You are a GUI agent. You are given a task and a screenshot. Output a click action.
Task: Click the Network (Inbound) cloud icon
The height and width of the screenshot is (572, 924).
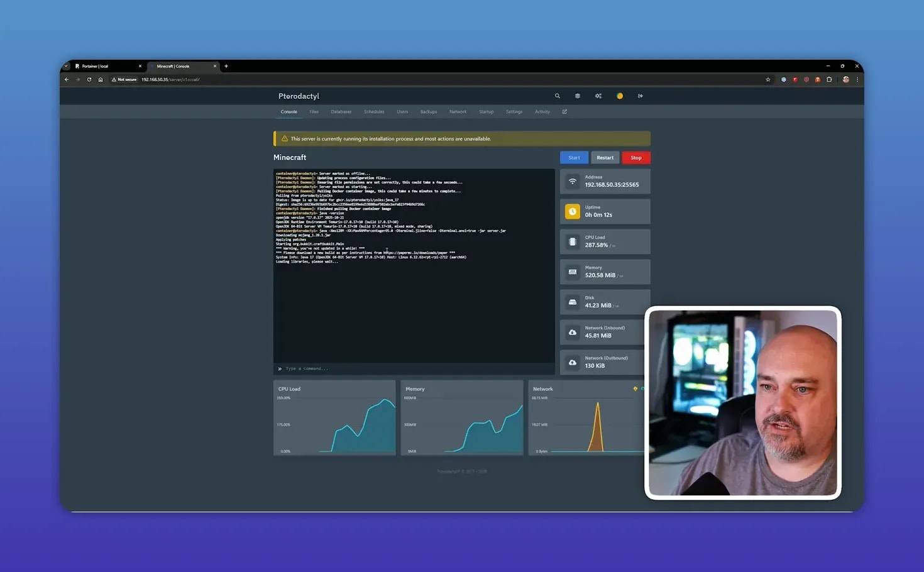[573, 333]
